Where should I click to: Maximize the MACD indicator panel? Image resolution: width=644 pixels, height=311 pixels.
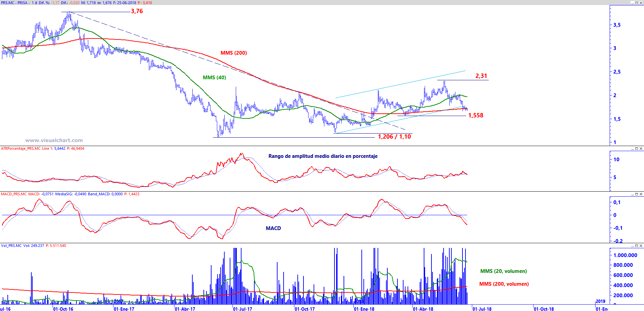(x=637, y=194)
